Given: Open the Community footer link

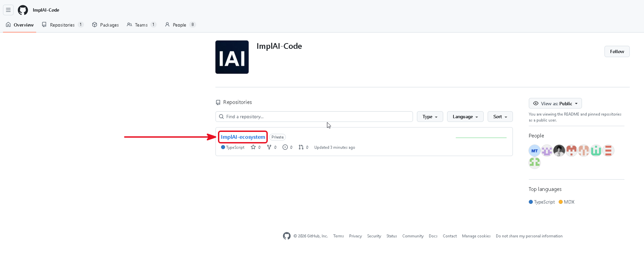Looking at the screenshot, I should [413, 236].
